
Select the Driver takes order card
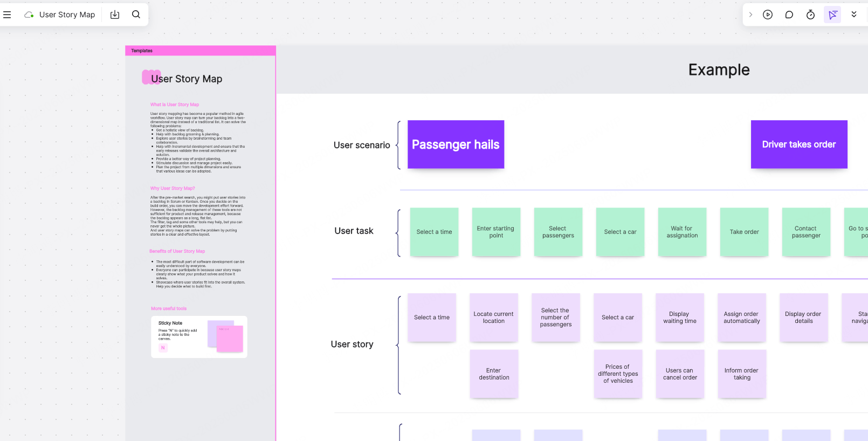point(799,144)
